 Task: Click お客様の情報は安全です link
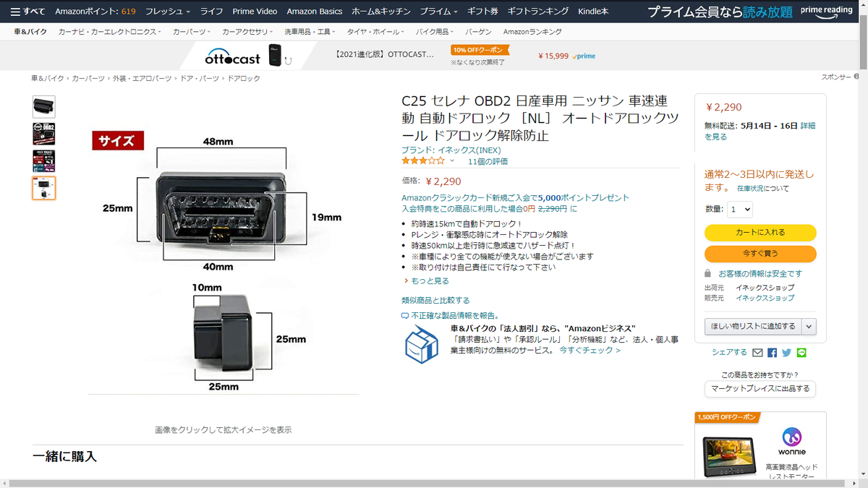coord(760,274)
